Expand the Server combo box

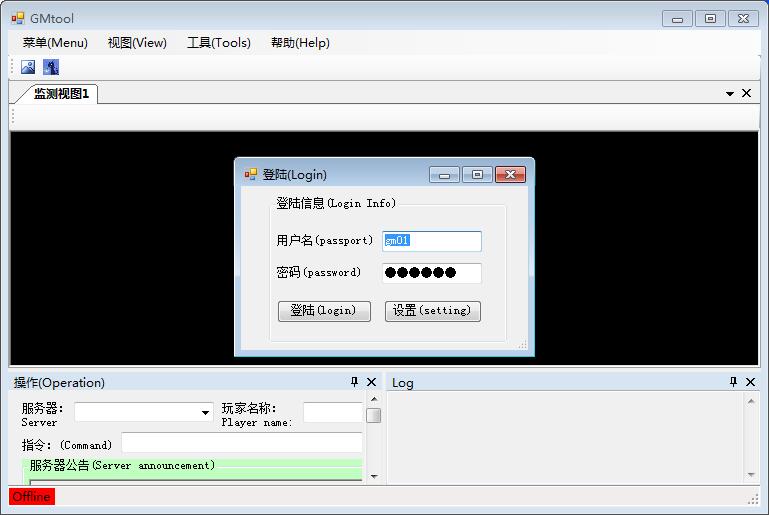point(206,412)
